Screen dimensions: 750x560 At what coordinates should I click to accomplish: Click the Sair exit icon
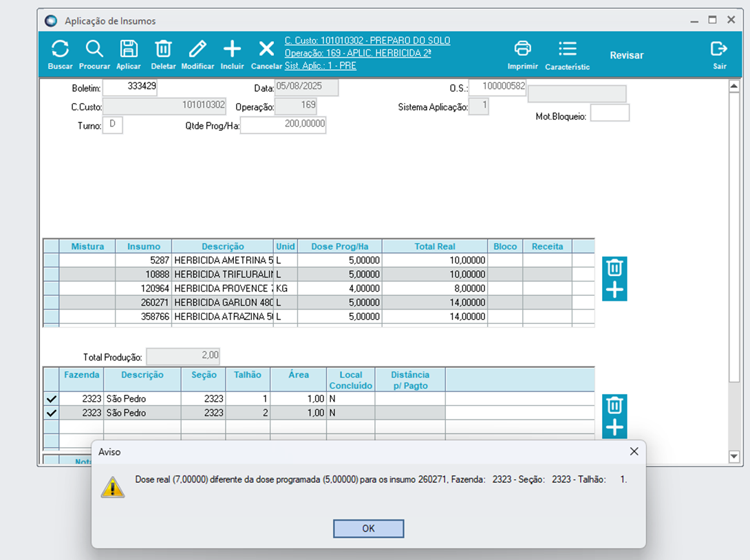[719, 49]
